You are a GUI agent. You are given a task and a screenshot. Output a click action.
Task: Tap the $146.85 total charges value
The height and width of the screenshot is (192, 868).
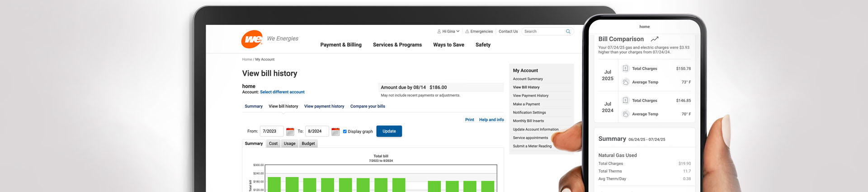[683, 101]
